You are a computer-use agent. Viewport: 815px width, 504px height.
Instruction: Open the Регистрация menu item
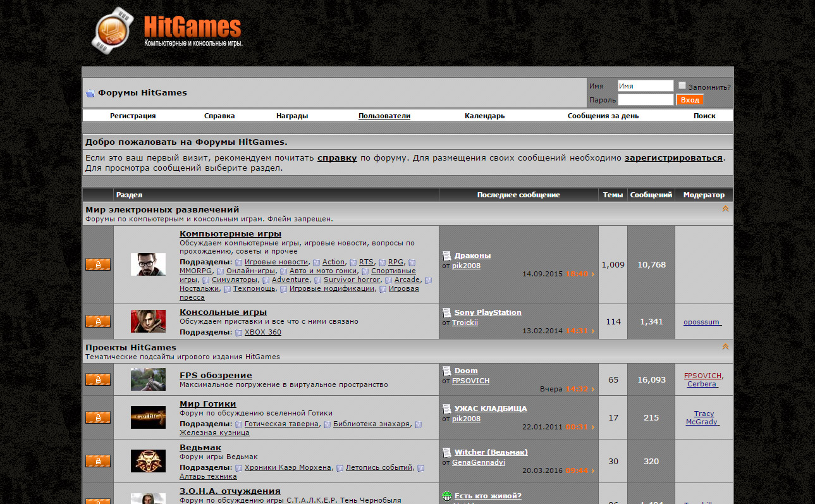[133, 116]
